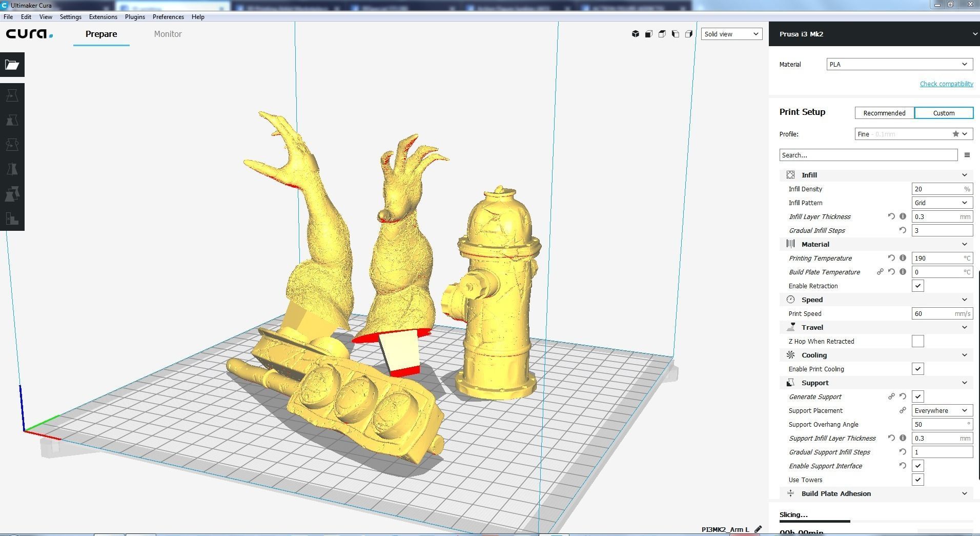
Task: Reset Infill Layer Thickness to default
Action: tap(891, 216)
